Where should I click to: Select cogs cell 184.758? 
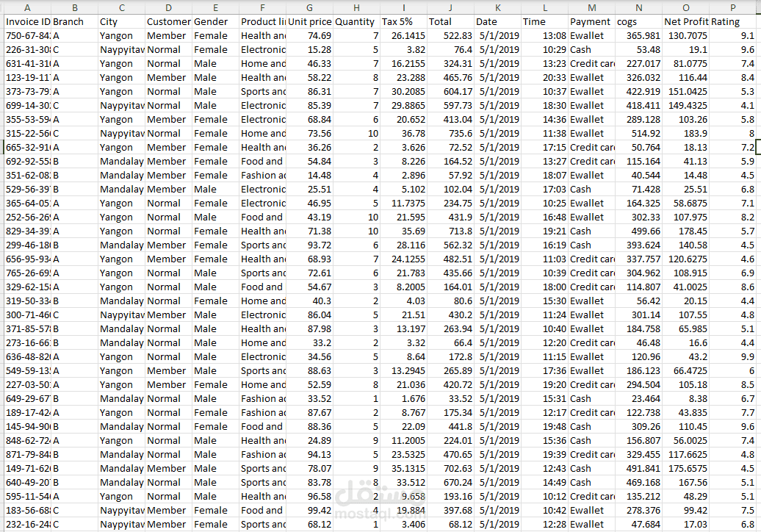point(639,329)
